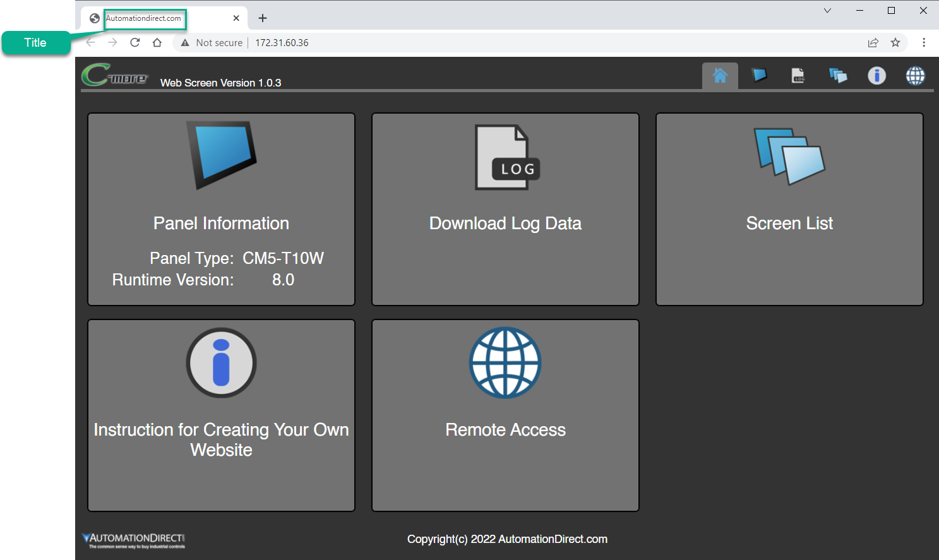Screen dimensions: 939x560
Task: Click the browser forward arrow
Action: 112,42
